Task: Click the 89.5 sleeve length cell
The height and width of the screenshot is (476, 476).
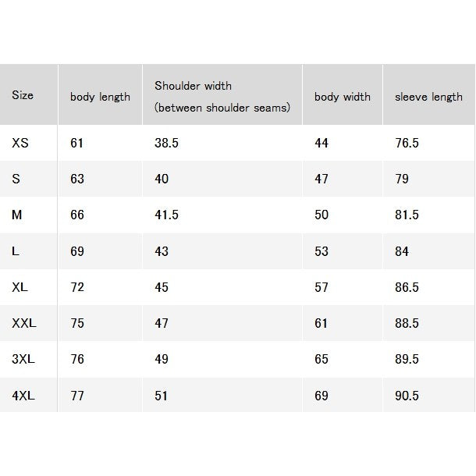Action: (407, 359)
